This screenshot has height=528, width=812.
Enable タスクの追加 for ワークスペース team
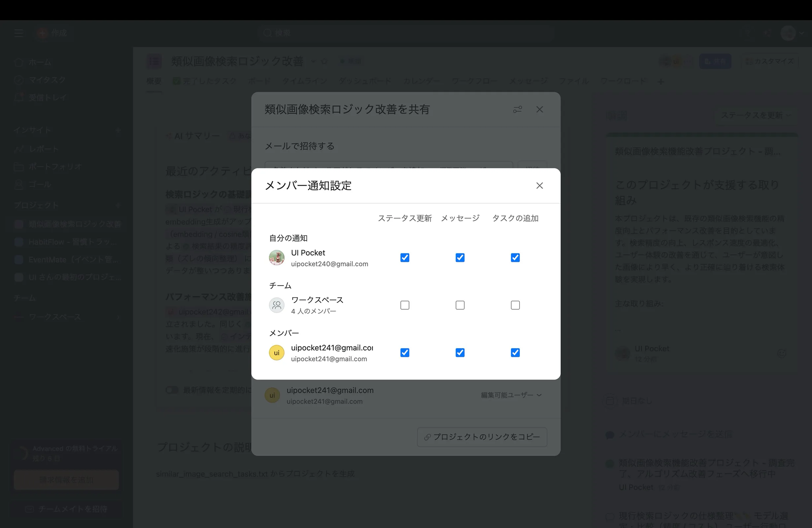coord(515,305)
